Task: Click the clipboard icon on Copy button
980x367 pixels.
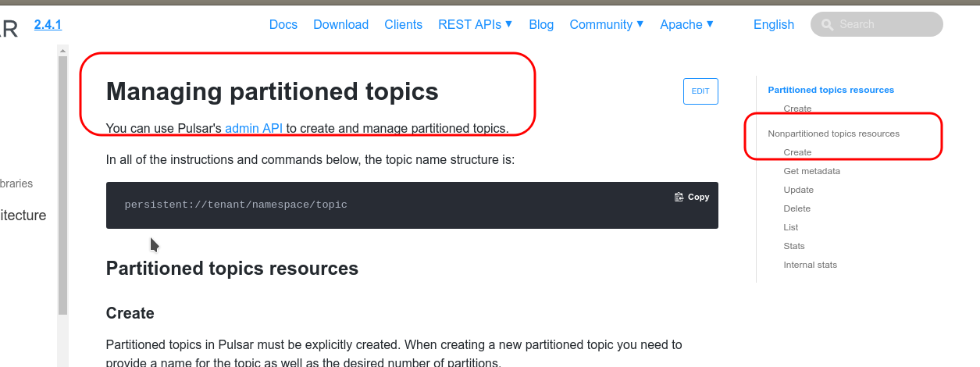Action: click(x=679, y=197)
